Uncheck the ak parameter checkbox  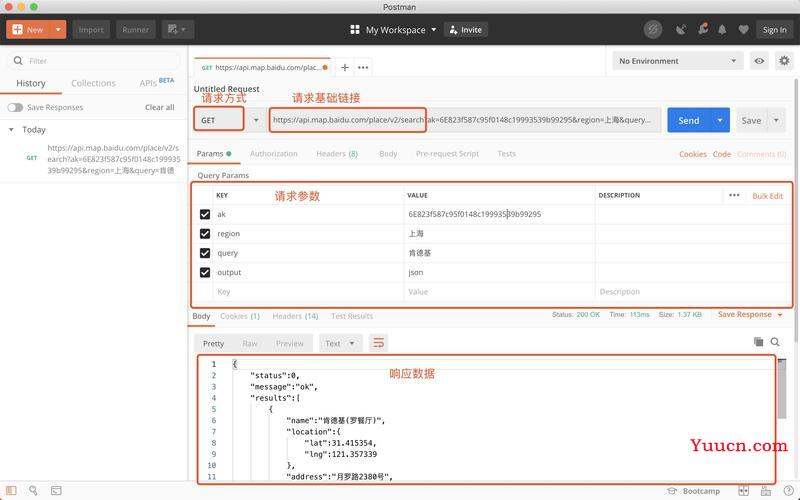click(205, 214)
